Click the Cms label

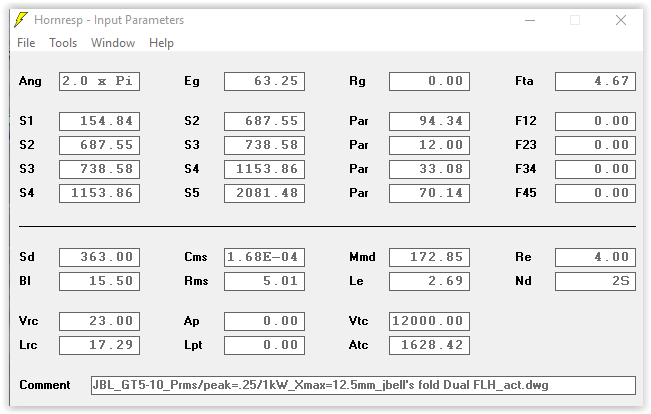[196, 257]
